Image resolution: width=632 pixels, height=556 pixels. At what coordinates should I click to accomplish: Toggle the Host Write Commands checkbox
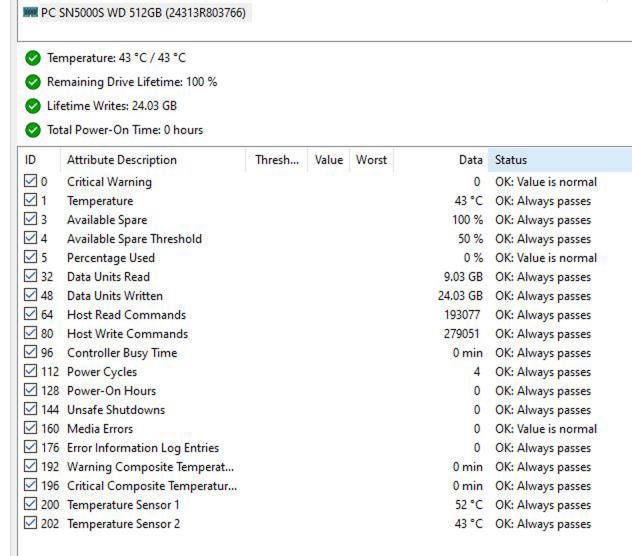point(30,333)
